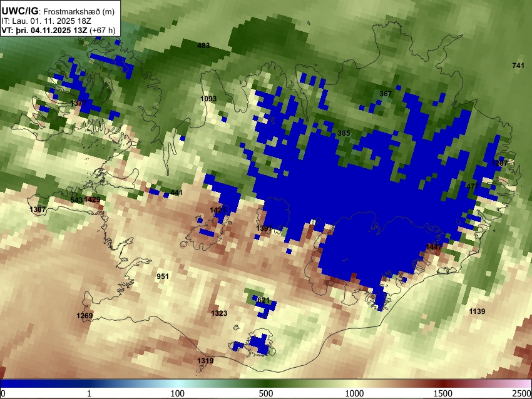Click the 1269 value label
Screen dimensions: 532x399
84,316
